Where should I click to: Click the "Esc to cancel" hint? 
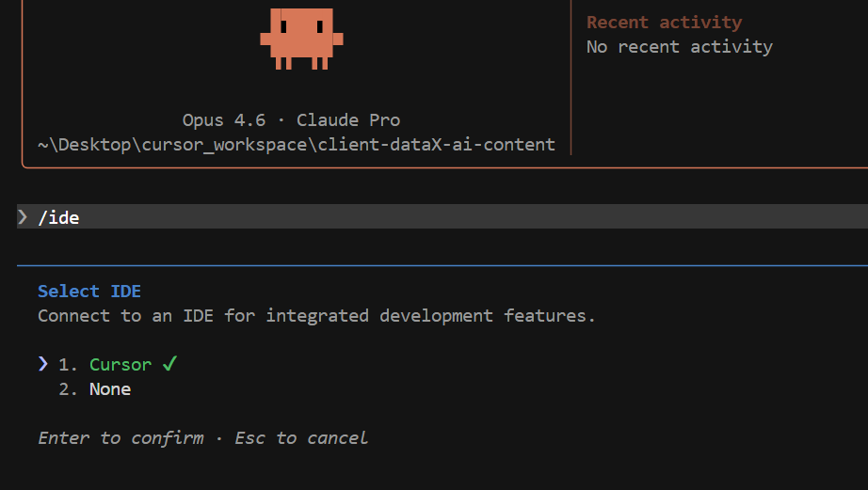[301, 437]
